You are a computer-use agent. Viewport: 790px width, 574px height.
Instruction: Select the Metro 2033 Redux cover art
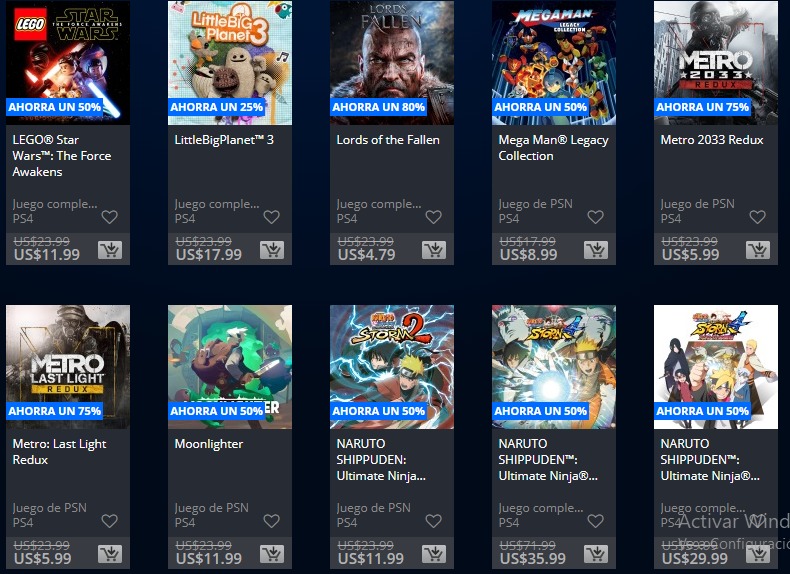click(x=716, y=62)
